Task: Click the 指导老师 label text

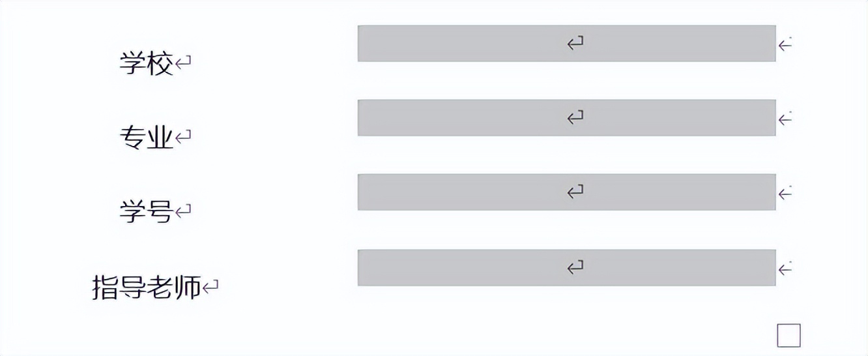Action: pos(146,288)
